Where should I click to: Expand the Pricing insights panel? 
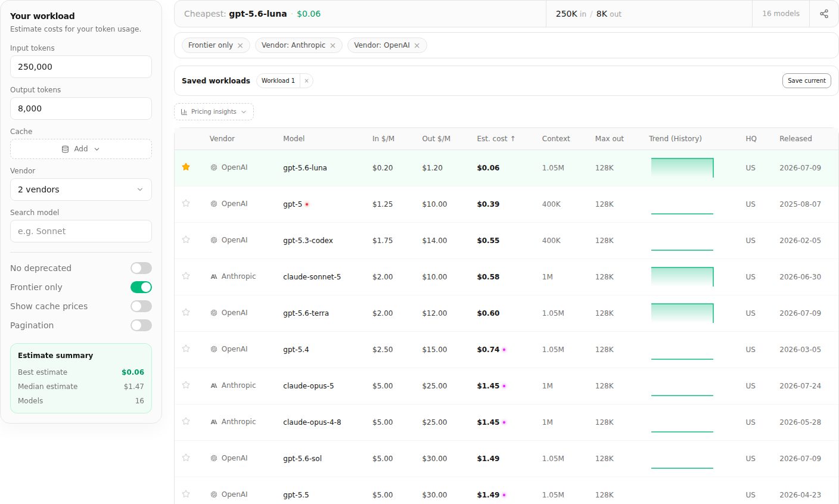point(214,112)
